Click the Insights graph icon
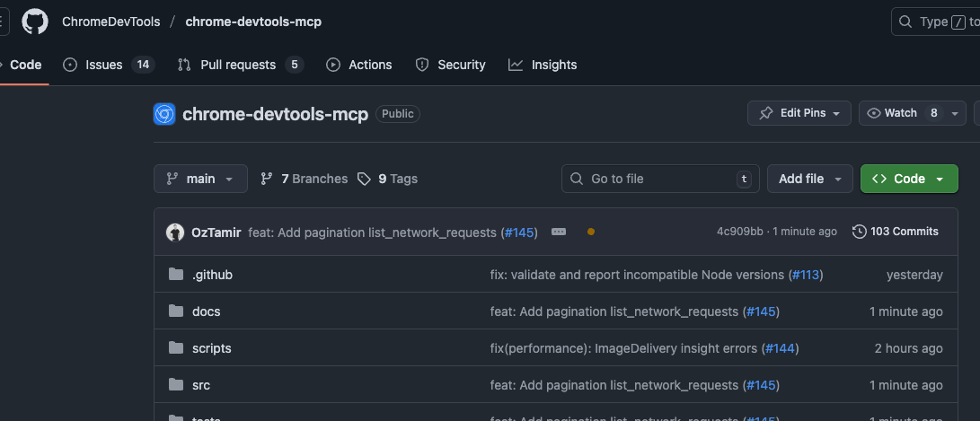 tap(516, 65)
